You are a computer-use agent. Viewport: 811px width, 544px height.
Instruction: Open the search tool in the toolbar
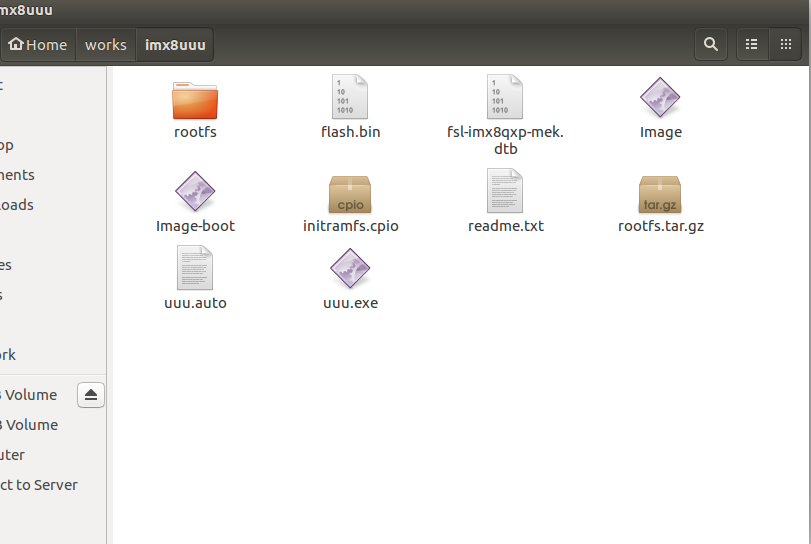(711, 44)
